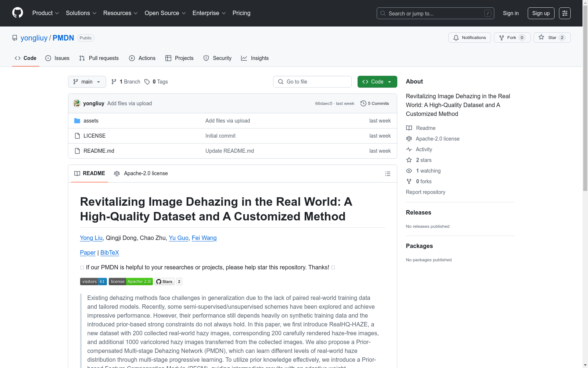Click the Sign in link
Image resolution: width=588 pixels, height=368 pixels.
click(511, 13)
